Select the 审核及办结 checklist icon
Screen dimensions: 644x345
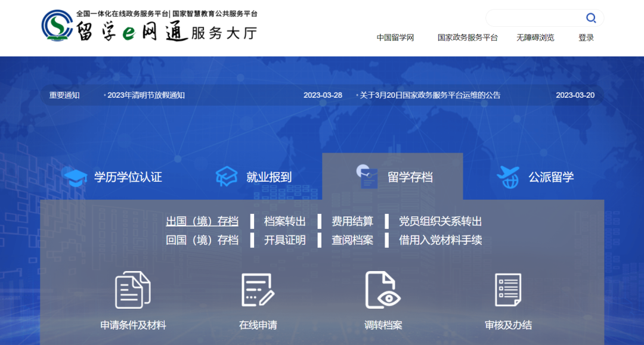pos(508,290)
